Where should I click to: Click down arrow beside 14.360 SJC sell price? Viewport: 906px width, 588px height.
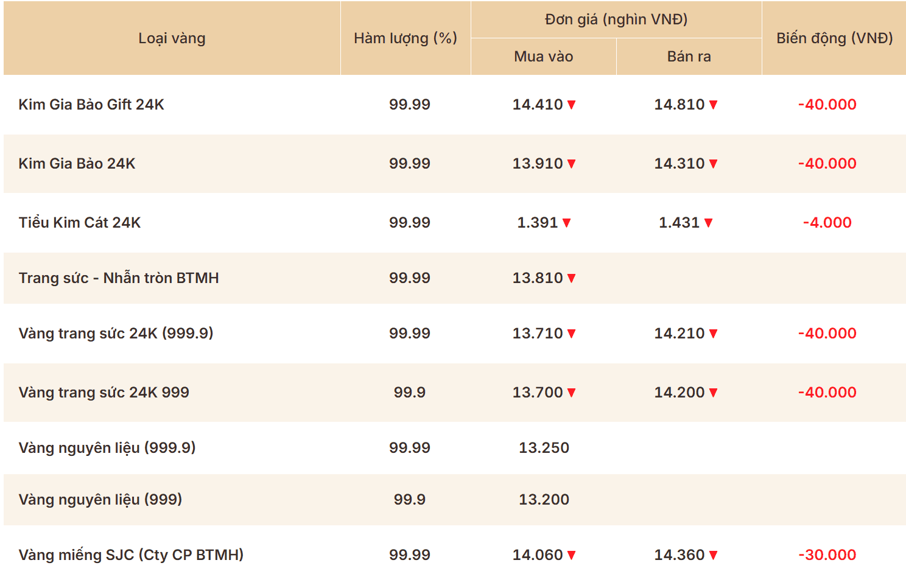click(713, 555)
